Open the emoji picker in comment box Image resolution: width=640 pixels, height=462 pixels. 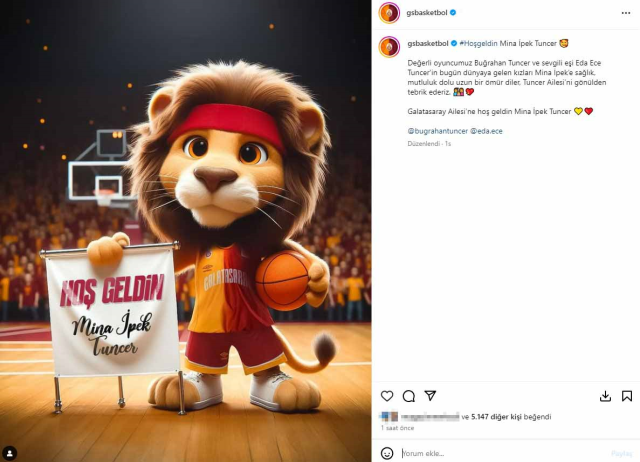coord(387,453)
